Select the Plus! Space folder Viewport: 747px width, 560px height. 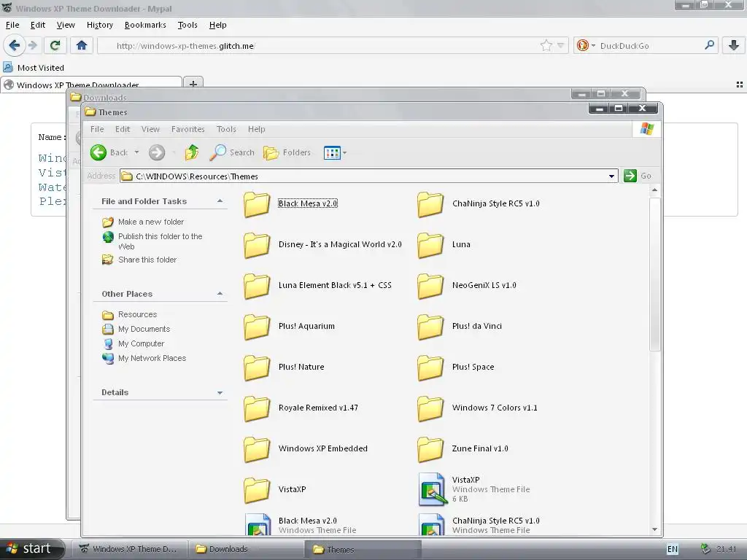pyautogui.click(x=455, y=367)
